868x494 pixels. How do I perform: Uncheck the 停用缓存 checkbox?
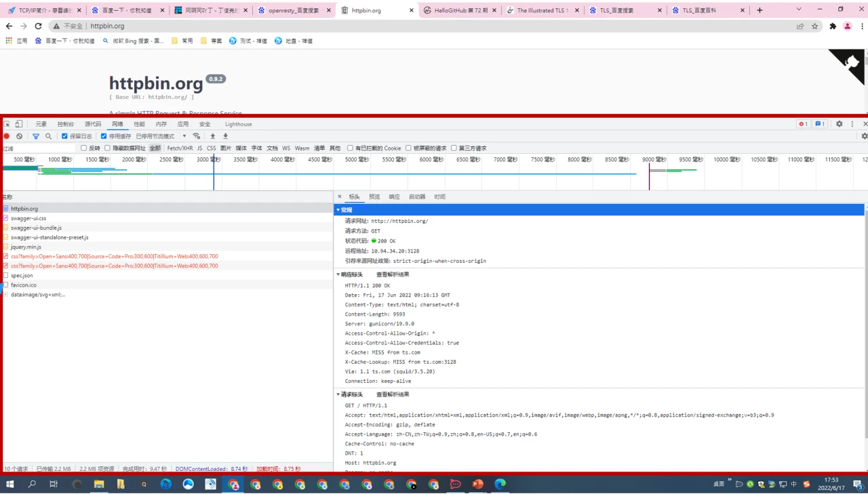coord(104,136)
